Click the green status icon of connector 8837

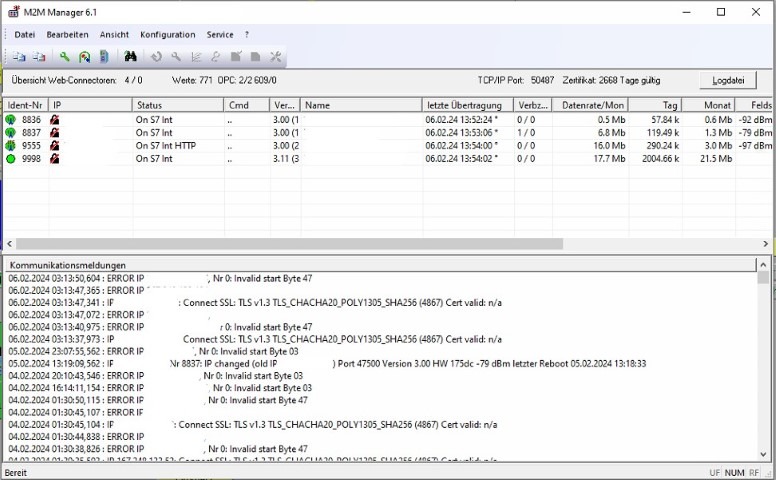click(10, 133)
